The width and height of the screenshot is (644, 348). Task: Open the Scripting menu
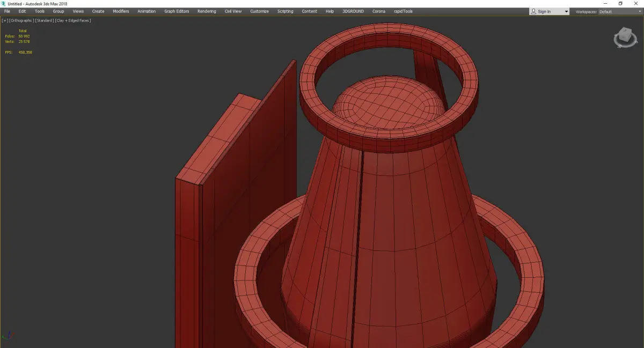(x=285, y=11)
